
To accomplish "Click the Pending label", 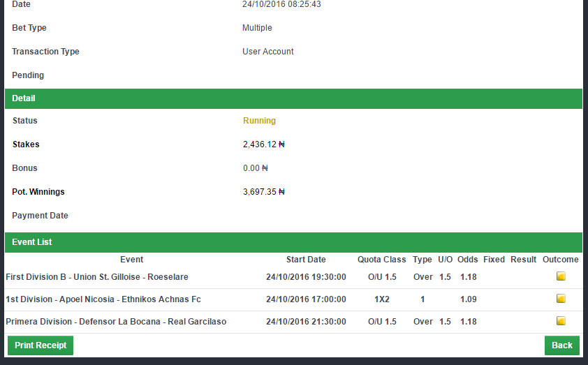I will tap(28, 75).
